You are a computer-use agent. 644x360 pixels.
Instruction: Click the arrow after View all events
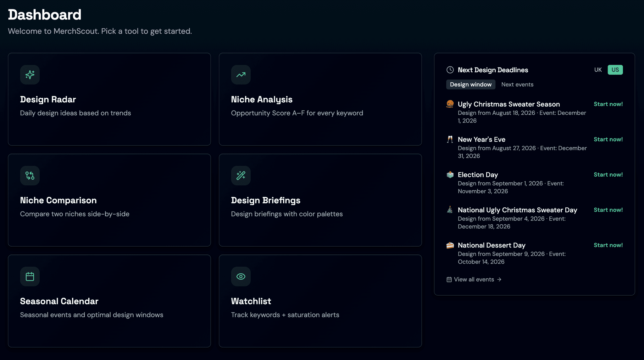(x=499, y=280)
